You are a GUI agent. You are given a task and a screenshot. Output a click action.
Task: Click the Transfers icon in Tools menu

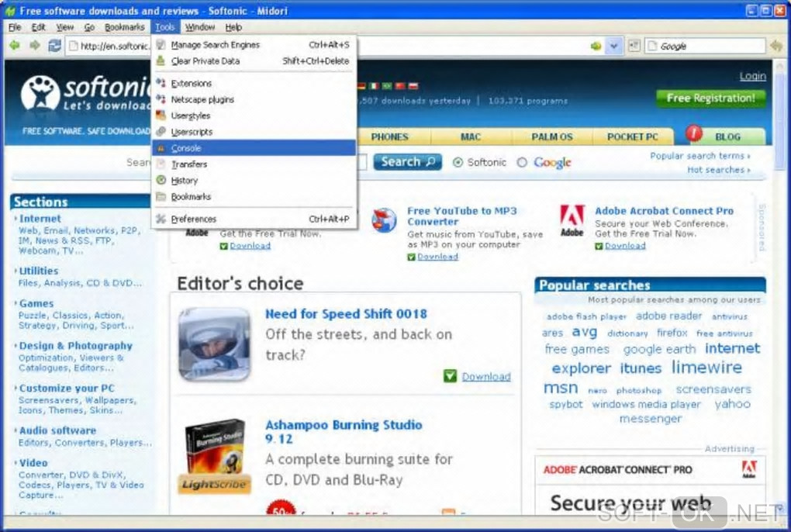[161, 164]
